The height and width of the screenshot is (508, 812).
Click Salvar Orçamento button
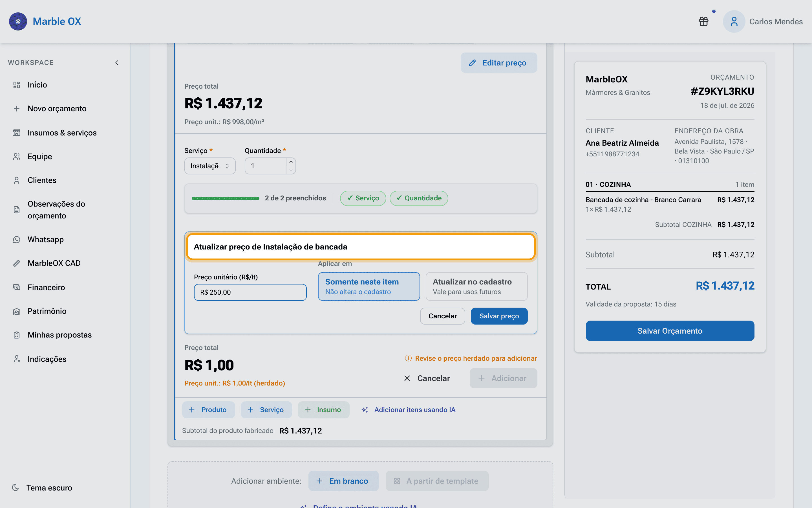(670, 331)
